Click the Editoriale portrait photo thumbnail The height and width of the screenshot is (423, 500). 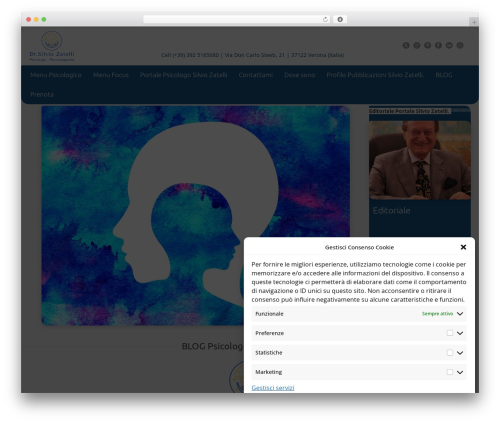[420, 160]
